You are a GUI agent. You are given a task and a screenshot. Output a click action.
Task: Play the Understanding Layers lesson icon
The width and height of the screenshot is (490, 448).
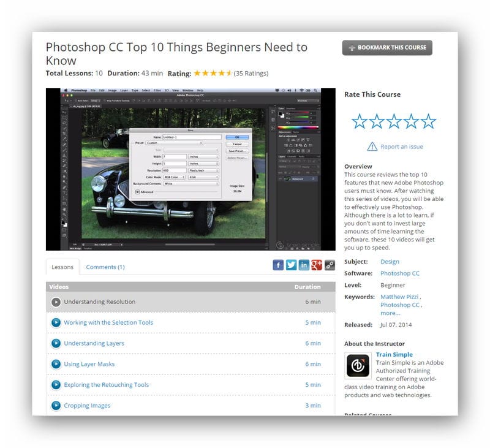56,343
